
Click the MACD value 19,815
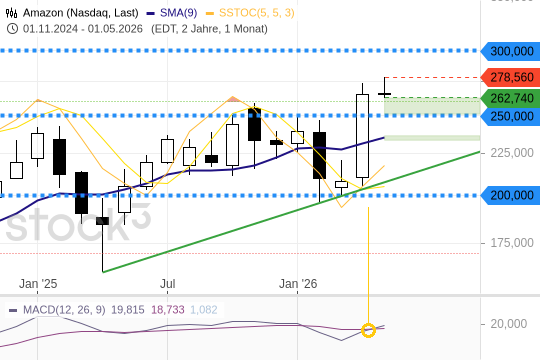point(127,310)
